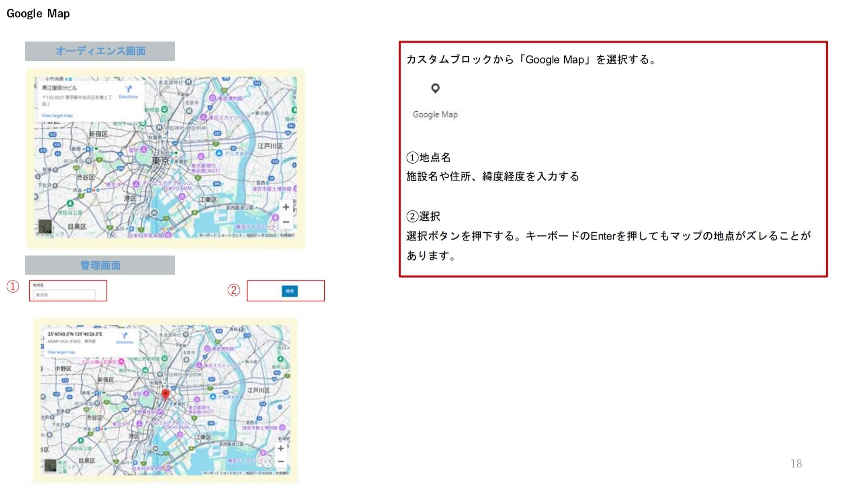Click 江戸川区 label on admin map

(258, 390)
